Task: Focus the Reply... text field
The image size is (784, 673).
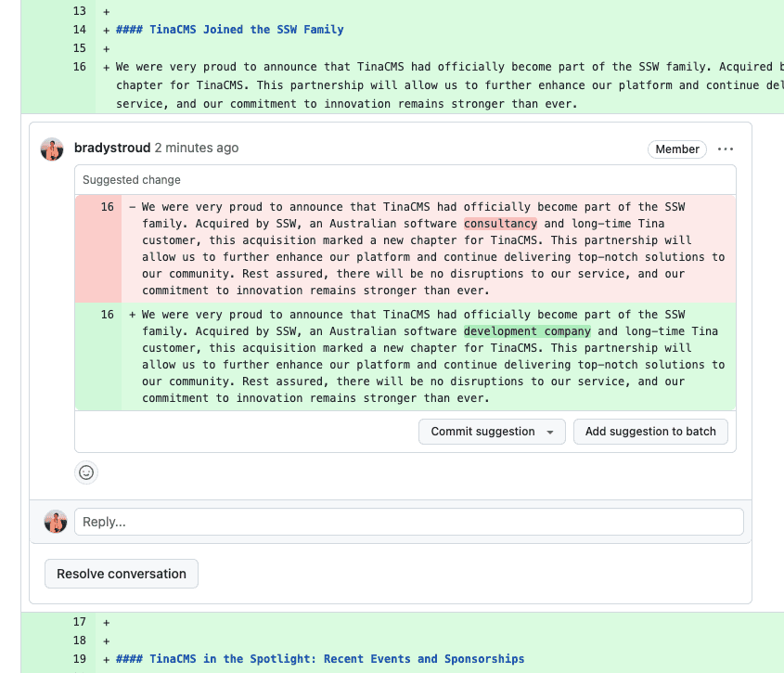Action: 408,522
